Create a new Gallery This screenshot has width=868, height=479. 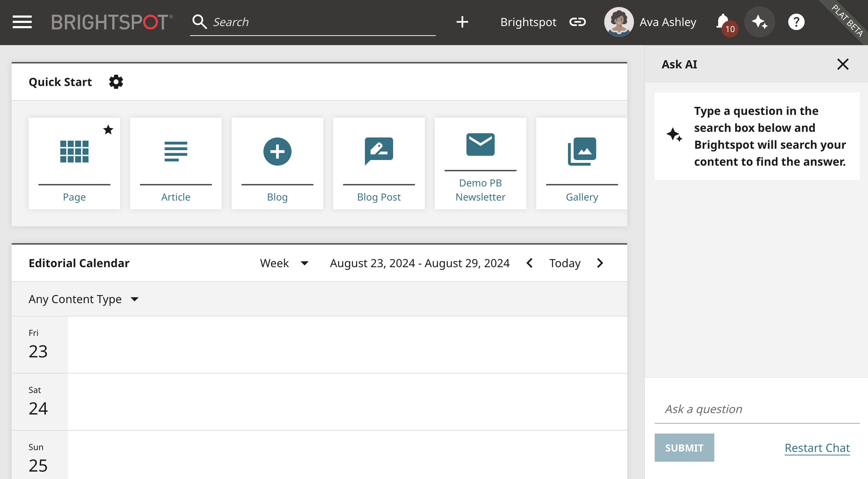click(x=582, y=164)
